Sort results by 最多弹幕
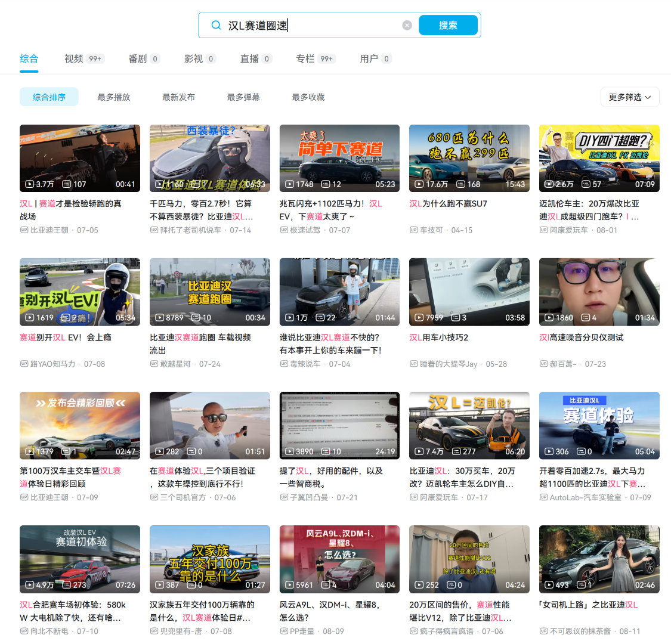The image size is (671, 644). point(243,97)
